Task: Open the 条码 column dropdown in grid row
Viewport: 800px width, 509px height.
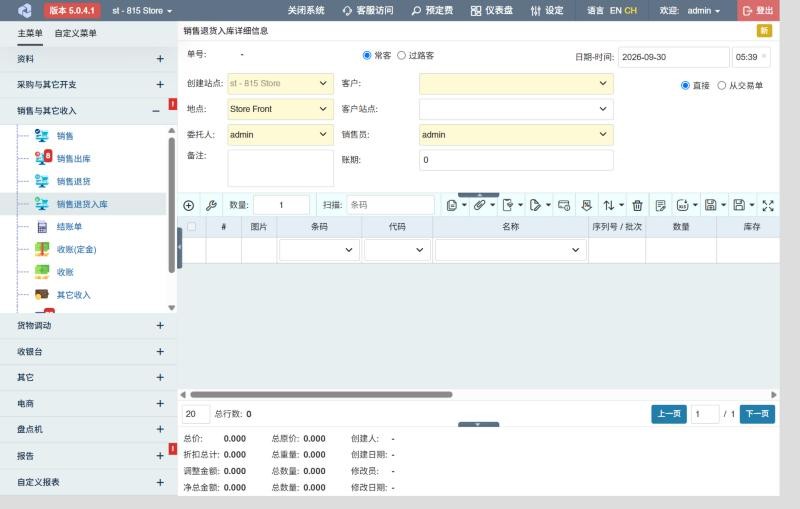Action: [319, 250]
